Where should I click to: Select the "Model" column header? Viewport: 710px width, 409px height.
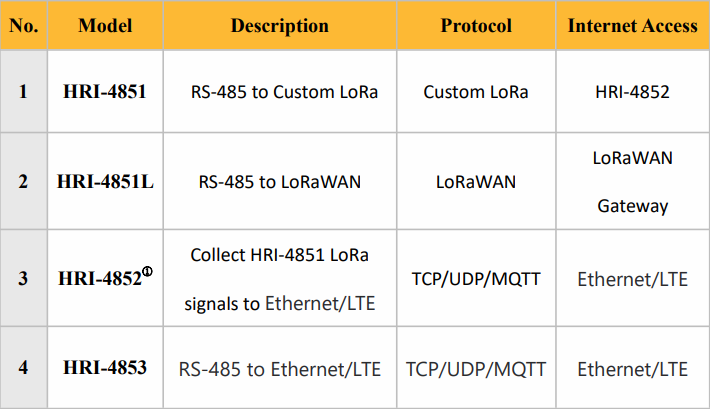[104, 26]
